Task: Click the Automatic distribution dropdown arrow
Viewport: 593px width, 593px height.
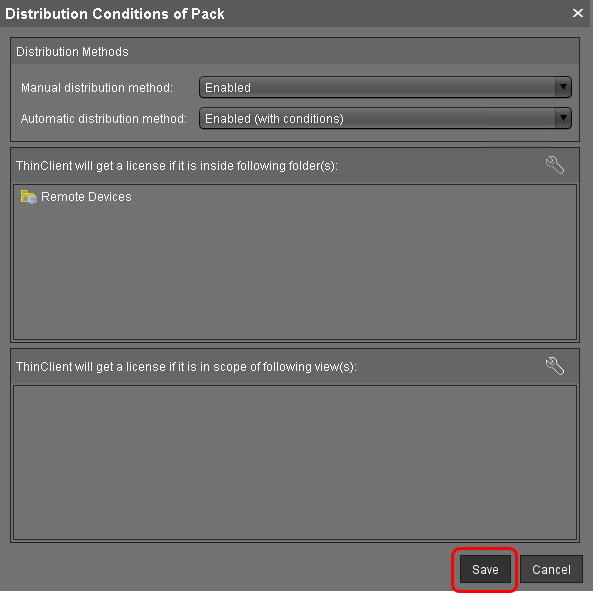Action: tap(563, 118)
